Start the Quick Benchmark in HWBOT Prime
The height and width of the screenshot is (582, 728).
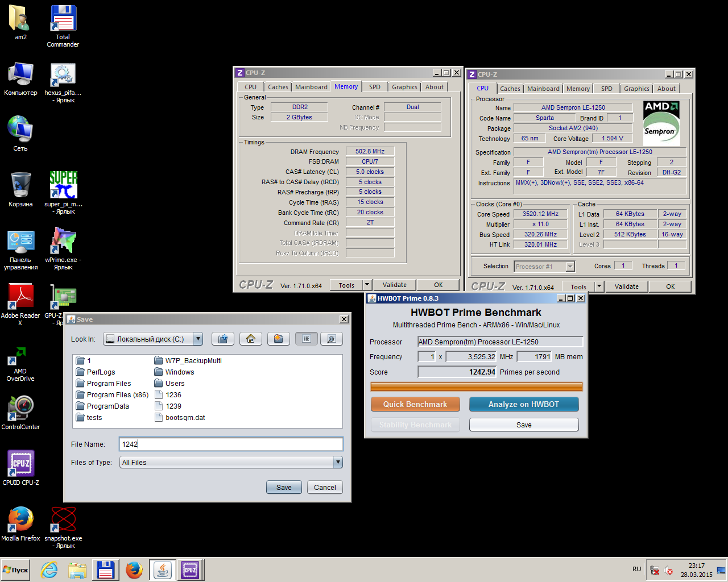415,404
